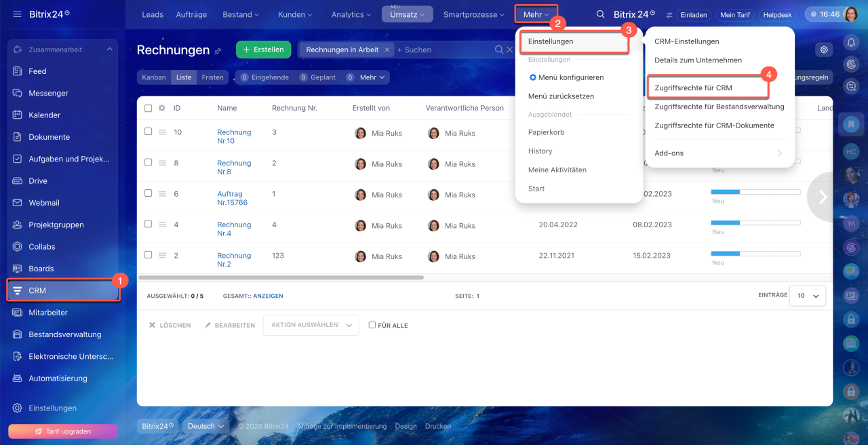Switch to the Kanban view tab
This screenshot has height=445, width=868.
pos(154,77)
